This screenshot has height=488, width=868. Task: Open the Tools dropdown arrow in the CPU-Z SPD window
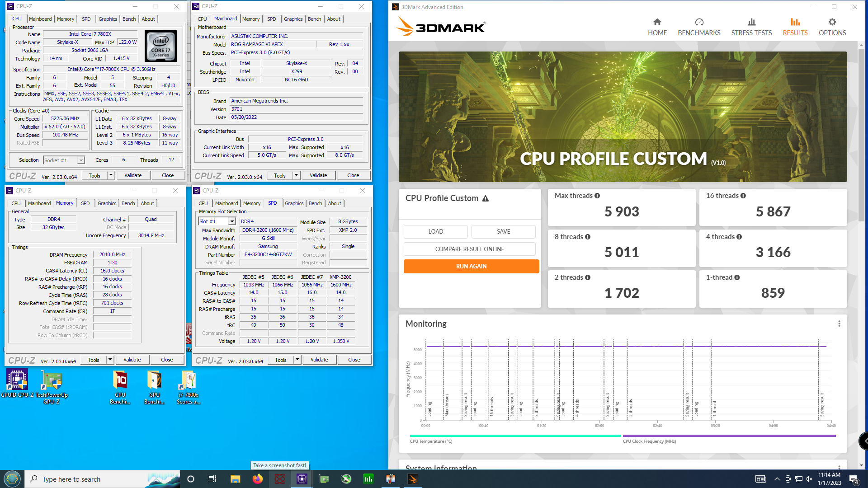tap(297, 360)
